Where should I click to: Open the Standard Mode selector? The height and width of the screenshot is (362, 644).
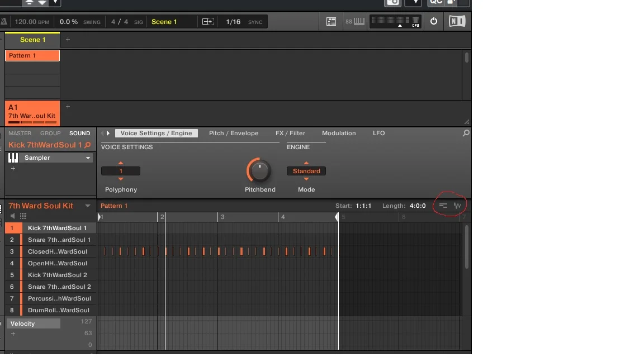point(306,171)
